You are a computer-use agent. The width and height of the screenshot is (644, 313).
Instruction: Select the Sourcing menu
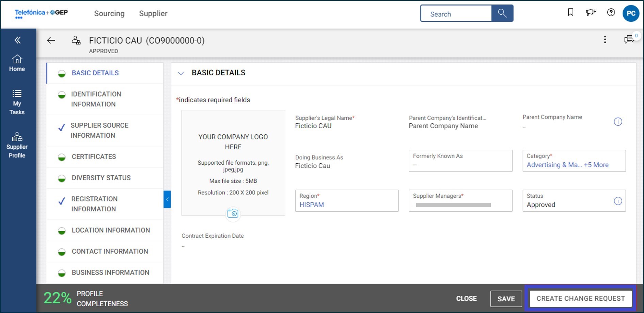[x=109, y=13]
